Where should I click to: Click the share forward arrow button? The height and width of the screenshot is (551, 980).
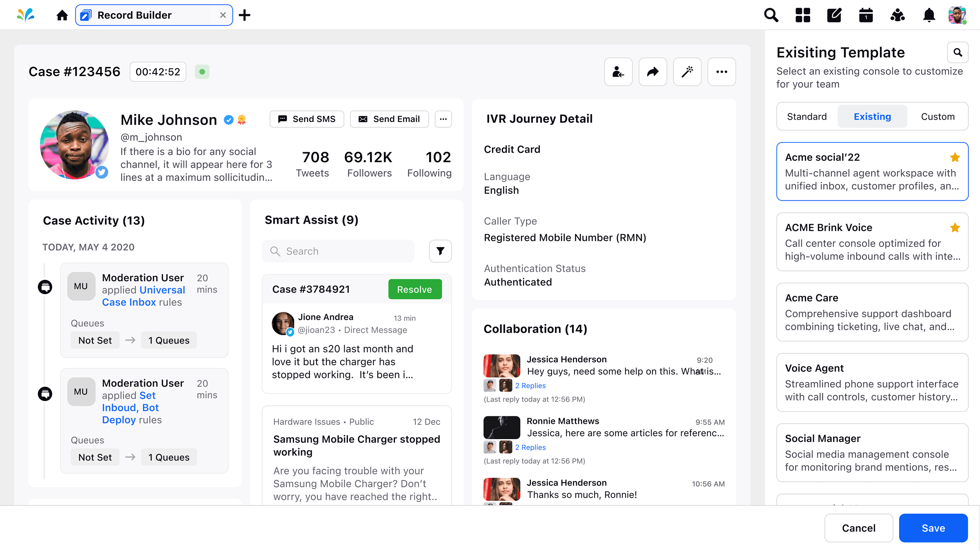tap(653, 72)
